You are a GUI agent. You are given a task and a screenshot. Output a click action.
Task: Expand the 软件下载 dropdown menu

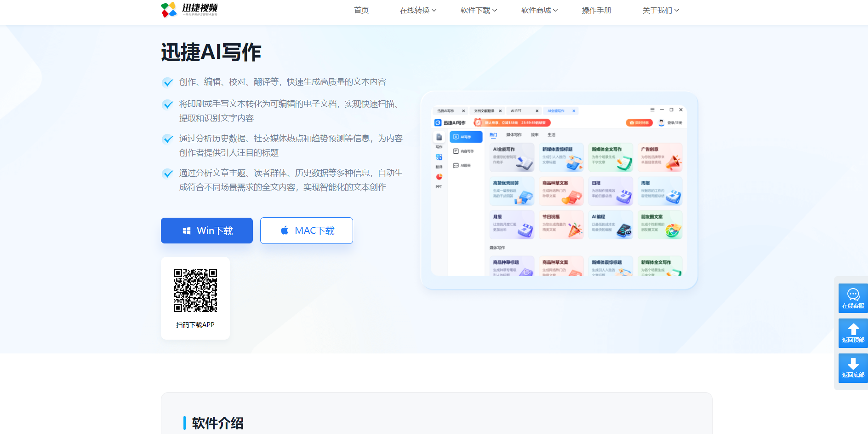click(x=478, y=10)
